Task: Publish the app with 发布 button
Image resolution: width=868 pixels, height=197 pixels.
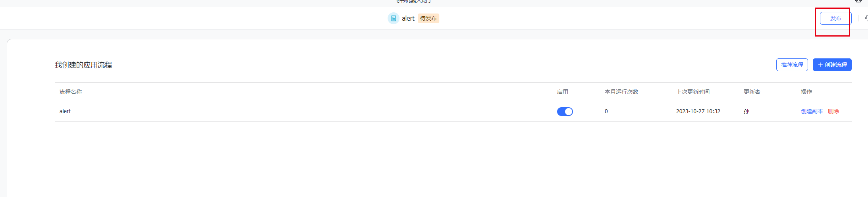Action: point(835,18)
